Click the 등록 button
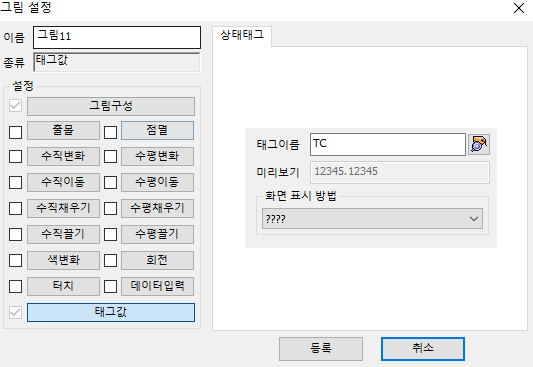This screenshot has width=533, height=367. tap(321, 349)
